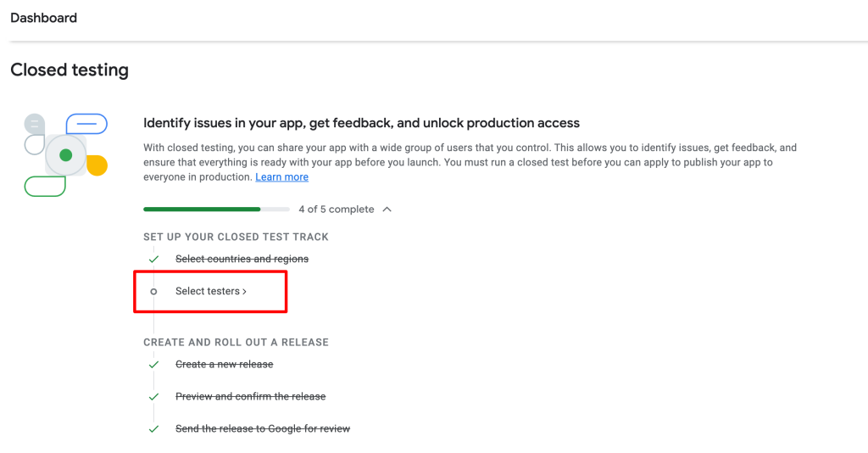The image size is (868, 453).
Task: Click the 4 of 5 complete label
Action: (337, 210)
